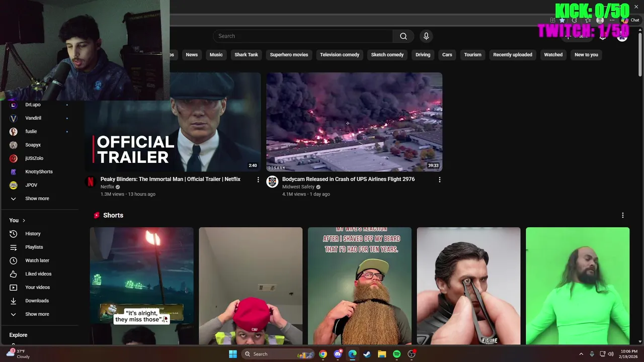Screen dimensions: 644x362
Task: Open Liked videos in sidebar
Action: click(38, 274)
